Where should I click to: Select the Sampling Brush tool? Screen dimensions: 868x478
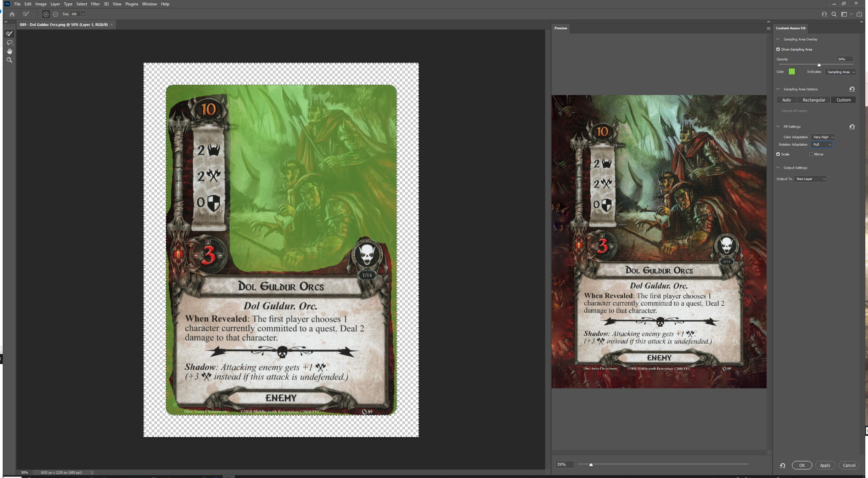(x=9, y=33)
